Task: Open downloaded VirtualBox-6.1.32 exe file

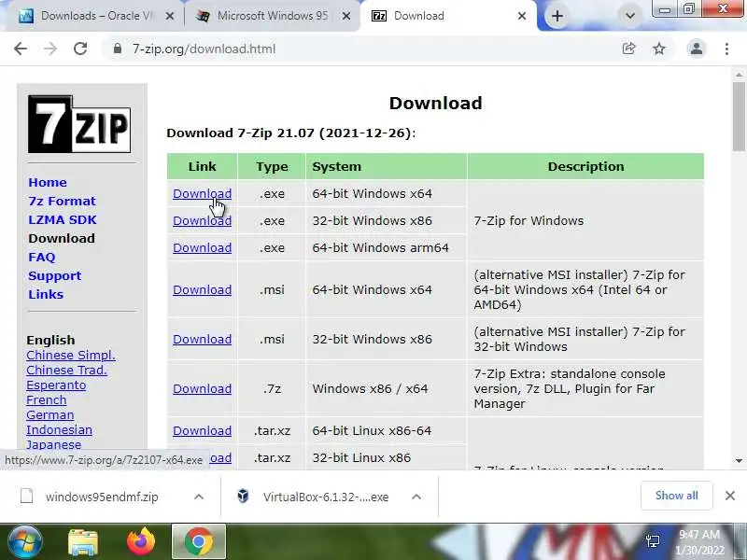Action: 315,497
